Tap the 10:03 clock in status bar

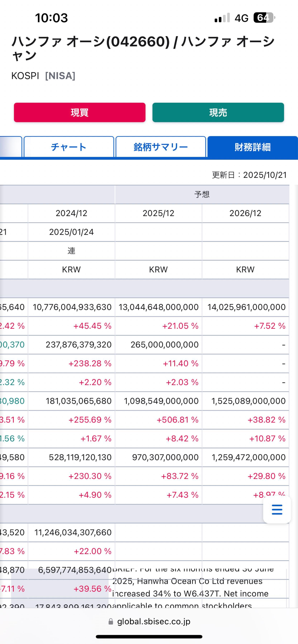coord(52,18)
